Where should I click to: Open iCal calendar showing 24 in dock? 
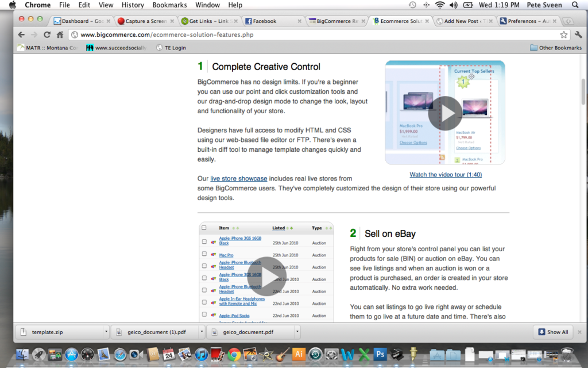pos(169,354)
